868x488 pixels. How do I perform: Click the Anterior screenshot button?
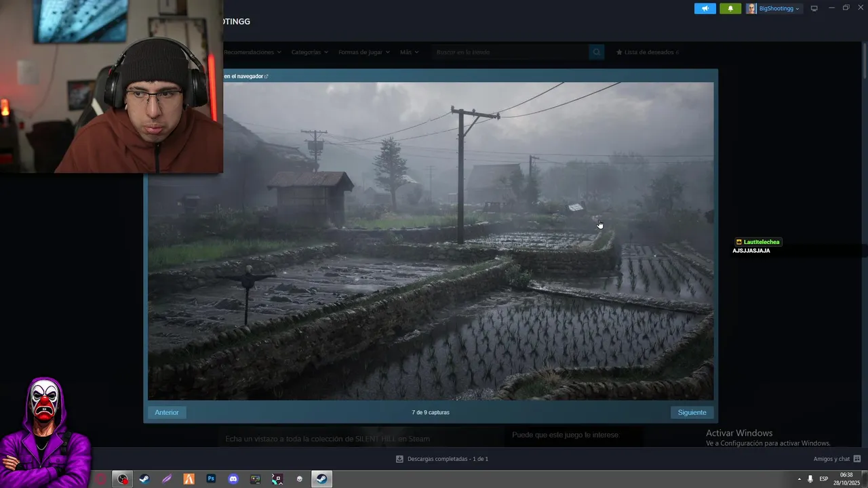167,412
